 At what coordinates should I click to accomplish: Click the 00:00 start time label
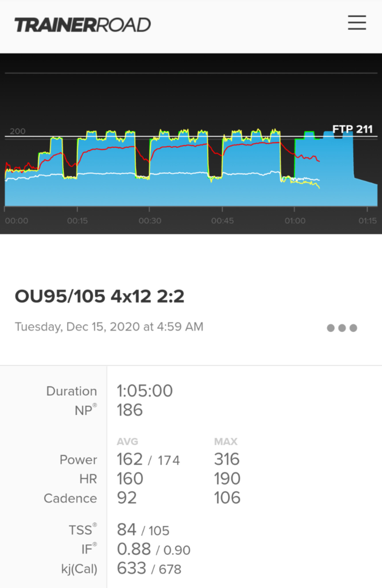click(x=17, y=221)
